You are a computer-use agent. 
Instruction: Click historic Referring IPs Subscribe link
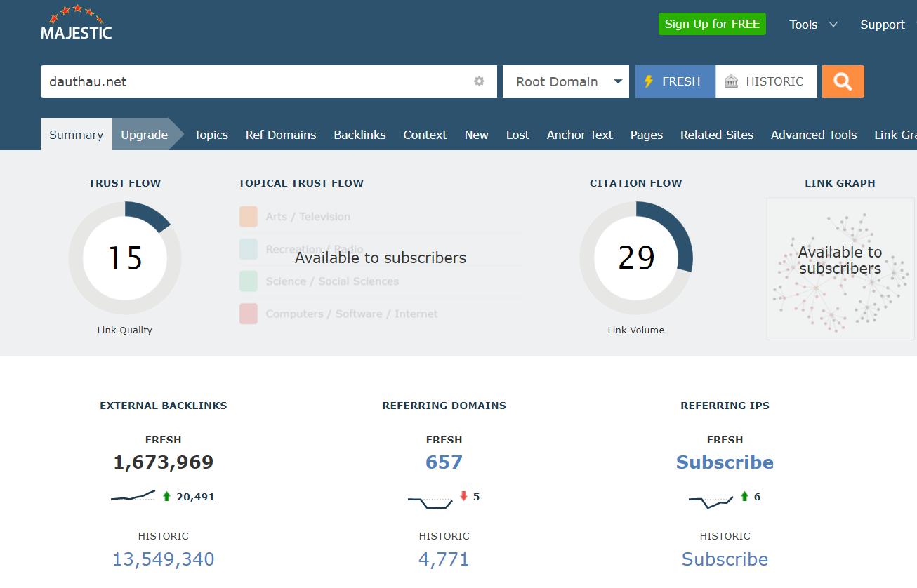[725, 559]
